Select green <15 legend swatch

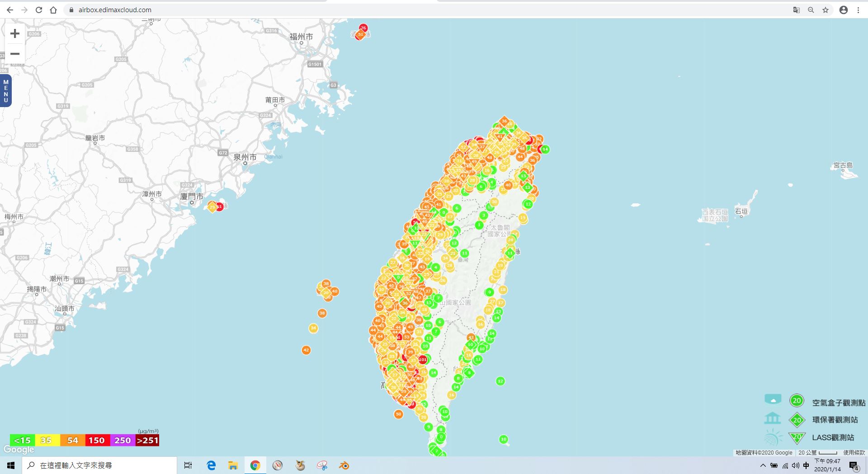coord(23,440)
